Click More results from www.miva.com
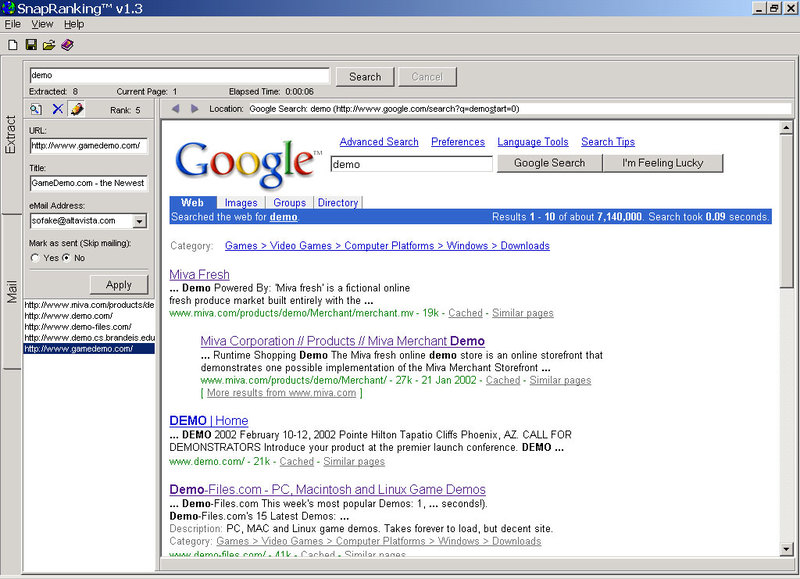Image resolution: width=800 pixels, height=579 pixels. pos(282,393)
